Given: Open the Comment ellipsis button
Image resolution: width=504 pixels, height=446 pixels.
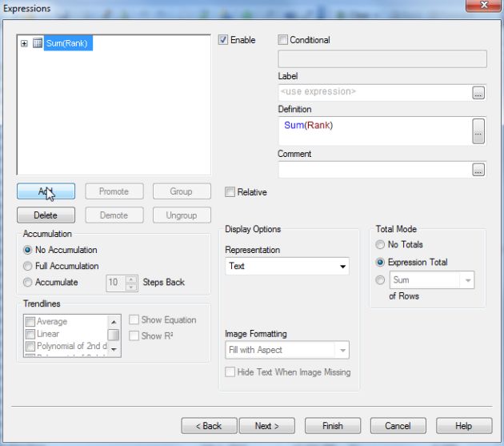Looking at the screenshot, I should (478, 170).
